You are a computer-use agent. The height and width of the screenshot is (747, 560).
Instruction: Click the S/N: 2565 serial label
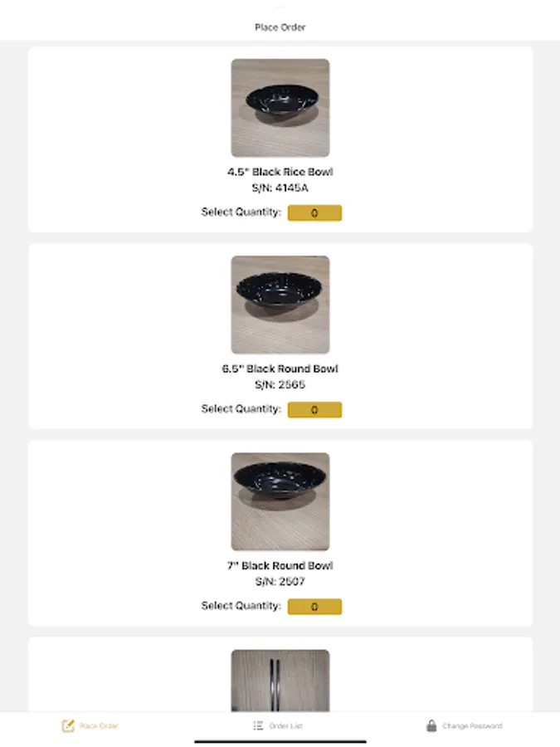280,385
